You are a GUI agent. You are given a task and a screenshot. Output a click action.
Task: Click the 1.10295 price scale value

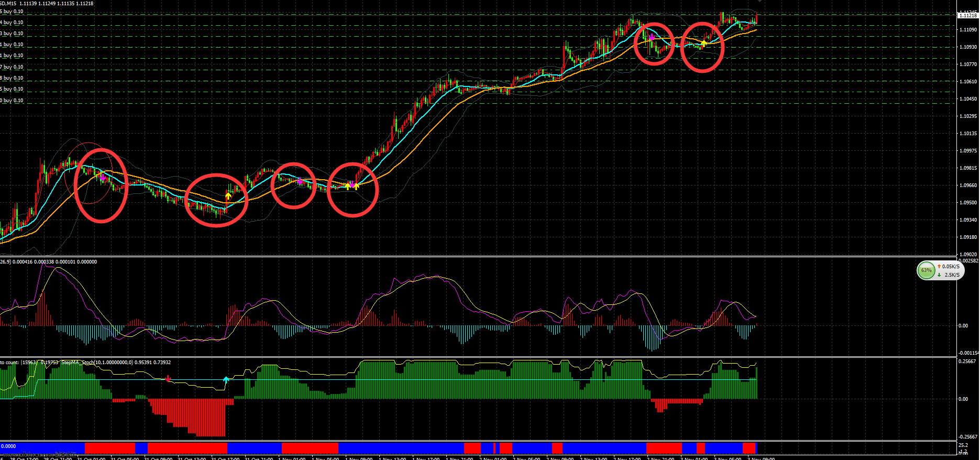(x=968, y=116)
